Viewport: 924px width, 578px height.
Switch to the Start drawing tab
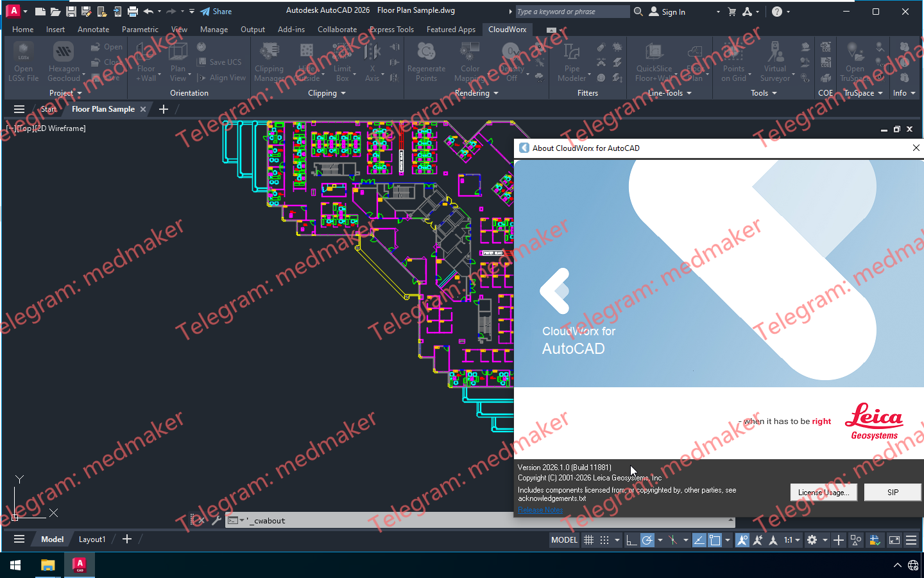coord(49,109)
